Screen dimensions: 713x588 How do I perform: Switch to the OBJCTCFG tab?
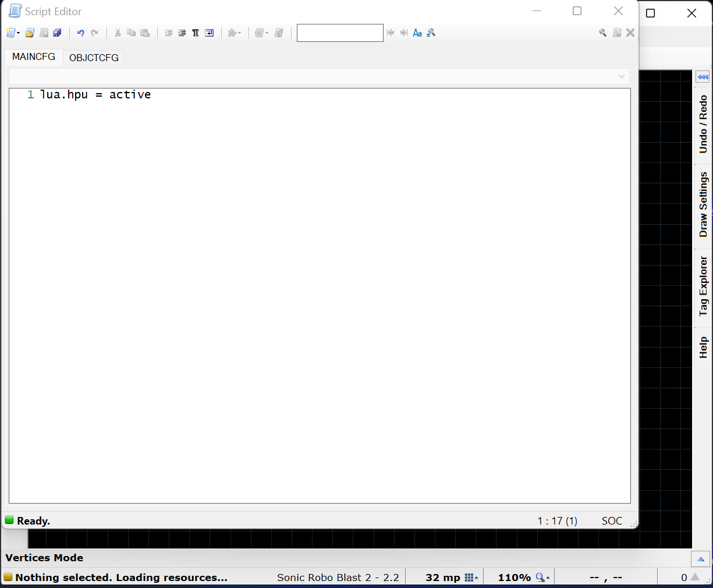pyautogui.click(x=94, y=58)
